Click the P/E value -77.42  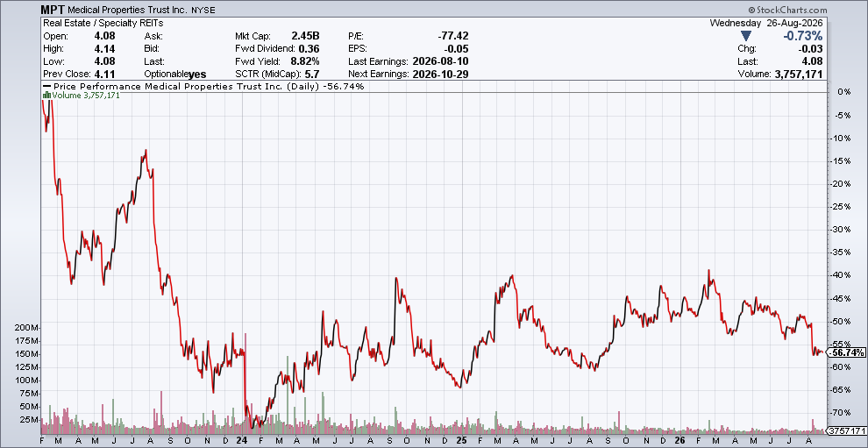tap(453, 36)
